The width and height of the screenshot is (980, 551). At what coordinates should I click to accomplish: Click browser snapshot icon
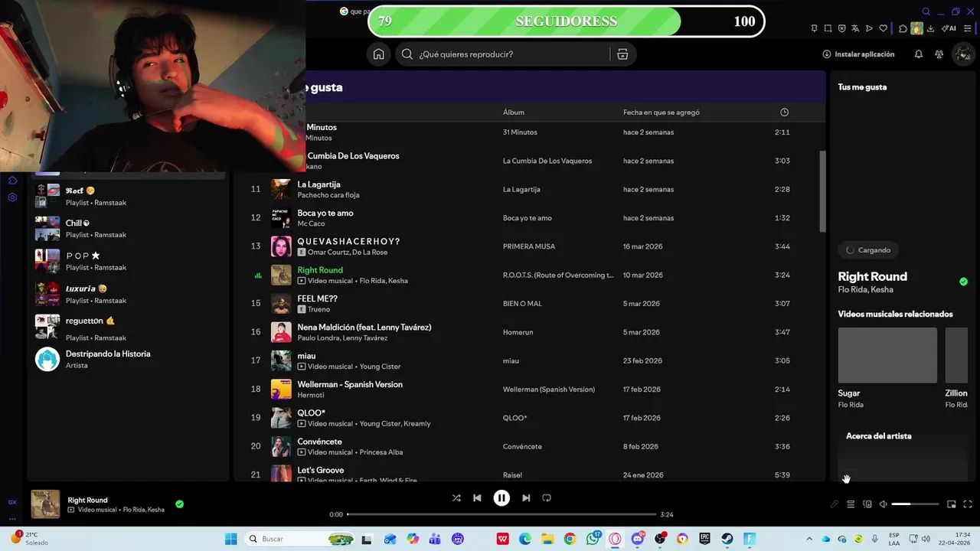pyautogui.click(x=828, y=28)
